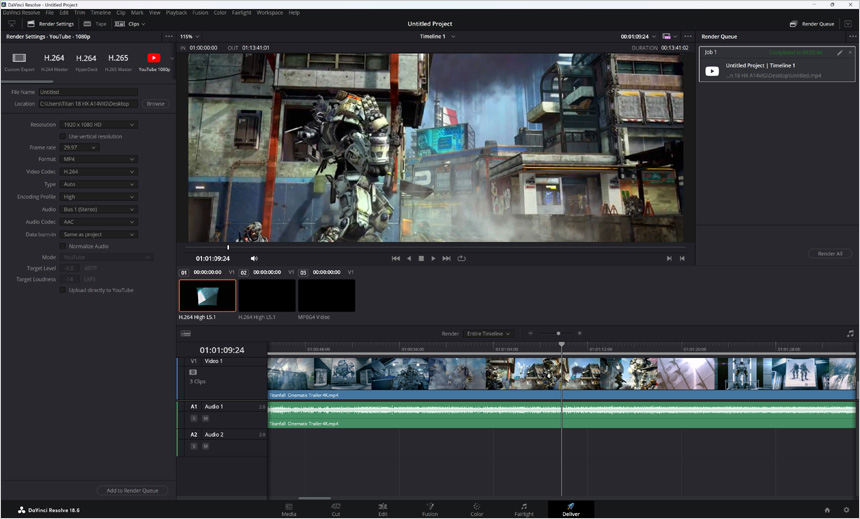Skip to the last frame in viewer
860x519 pixels.
coord(447,258)
